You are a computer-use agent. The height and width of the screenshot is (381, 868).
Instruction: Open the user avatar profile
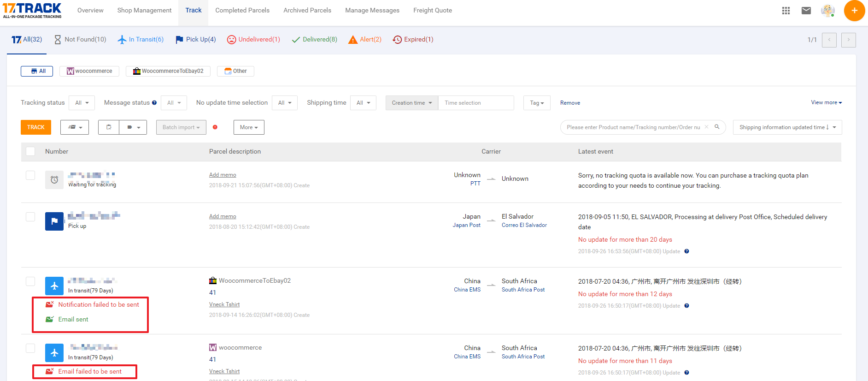(x=828, y=11)
